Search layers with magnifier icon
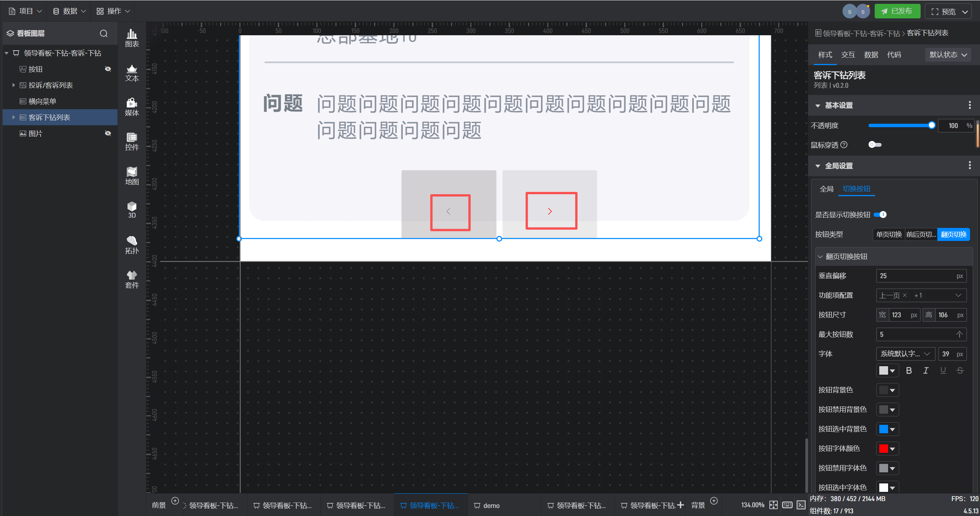Viewport: 980px width, 516px height. tap(103, 33)
